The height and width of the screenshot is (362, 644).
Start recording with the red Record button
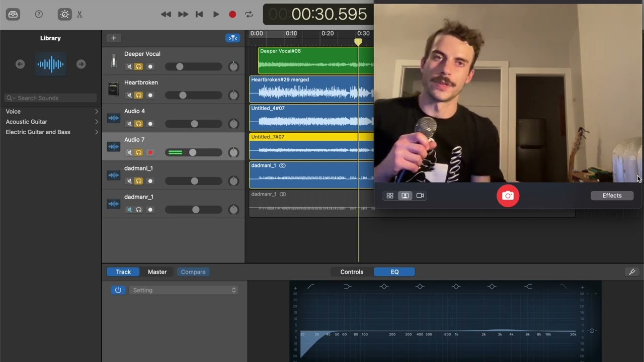tap(232, 15)
